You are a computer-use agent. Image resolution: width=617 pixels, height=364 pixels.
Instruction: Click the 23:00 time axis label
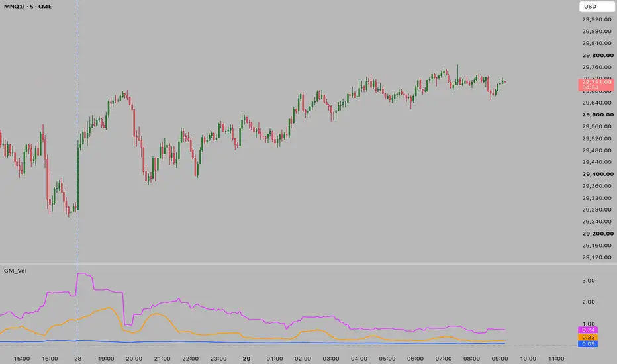coord(218,359)
